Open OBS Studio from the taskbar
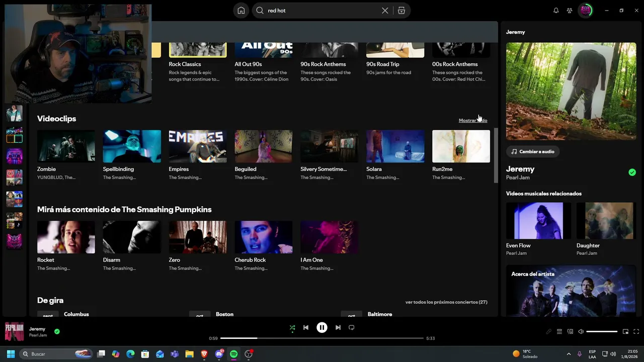644x362 pixels. click(249, 354)
